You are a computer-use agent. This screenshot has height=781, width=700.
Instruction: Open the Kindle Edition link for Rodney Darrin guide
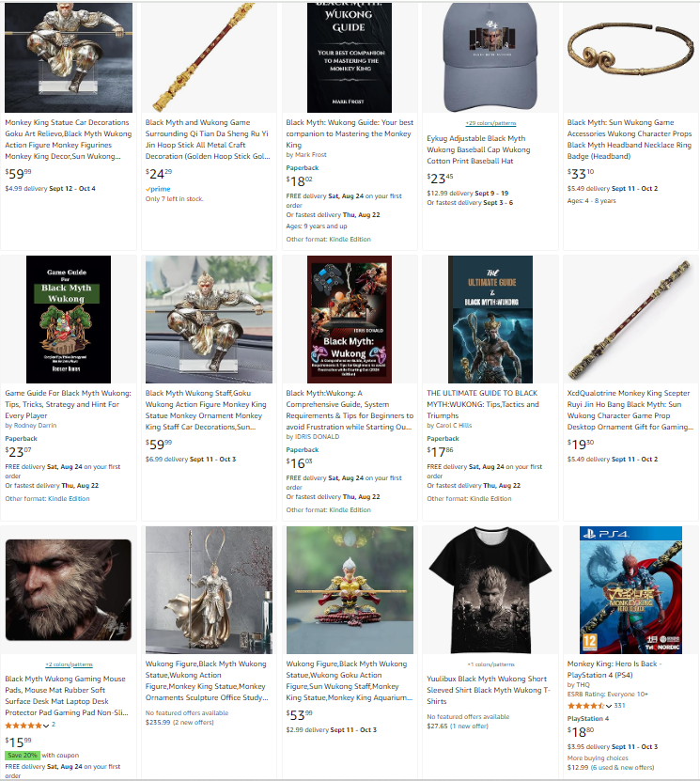point(69,499)
